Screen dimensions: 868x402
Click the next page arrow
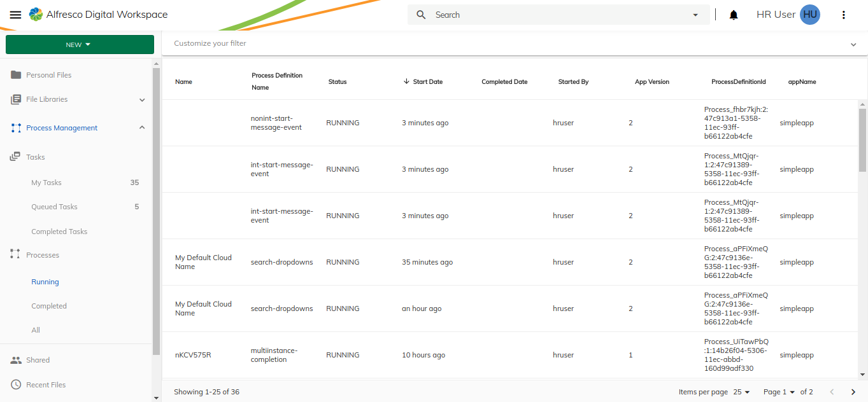click(x=853, y=392)
